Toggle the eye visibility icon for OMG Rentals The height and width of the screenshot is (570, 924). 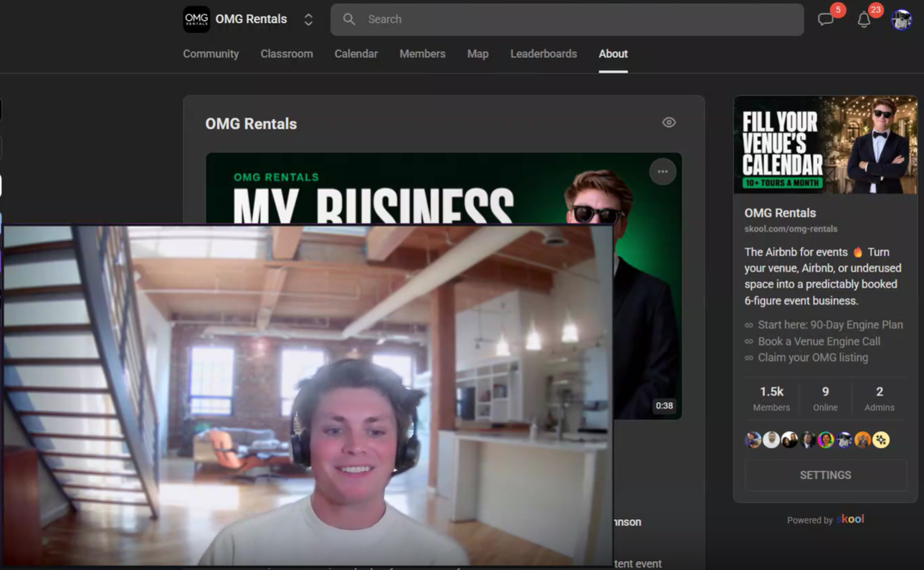click(x=669, y=123)
